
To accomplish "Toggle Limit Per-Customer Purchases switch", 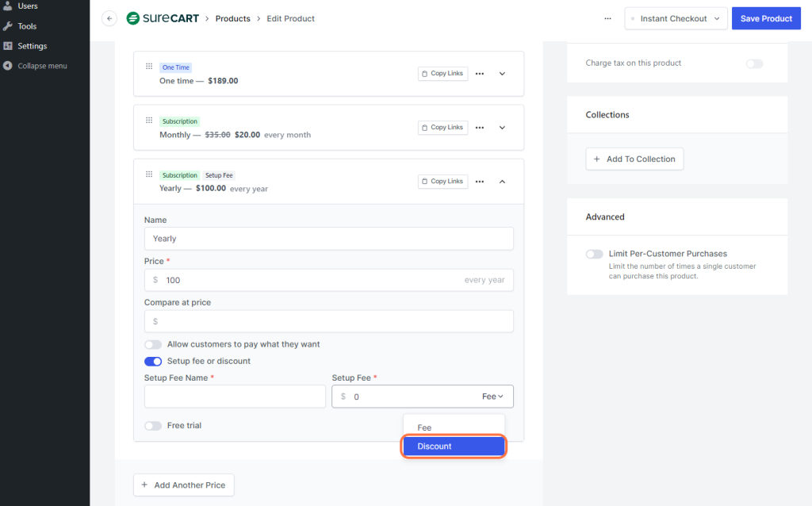I will pos(594,254).
